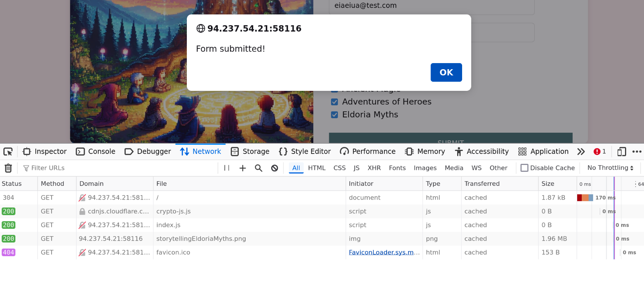Open request blocking icon
Image resolution: width=644 pixels, height=298 pixels.
click(275, 168)
